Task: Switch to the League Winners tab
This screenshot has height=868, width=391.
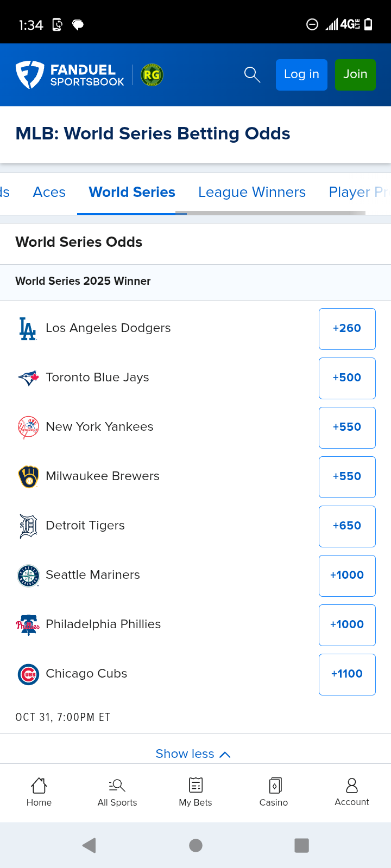Action: [x=252, y=192]
